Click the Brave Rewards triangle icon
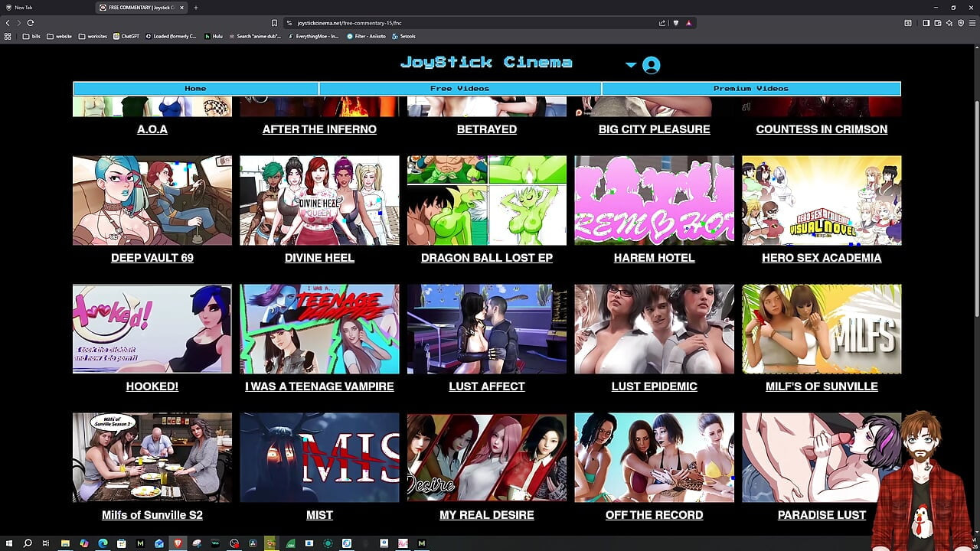This screenshot has width=980, height=551. [689, 23]
